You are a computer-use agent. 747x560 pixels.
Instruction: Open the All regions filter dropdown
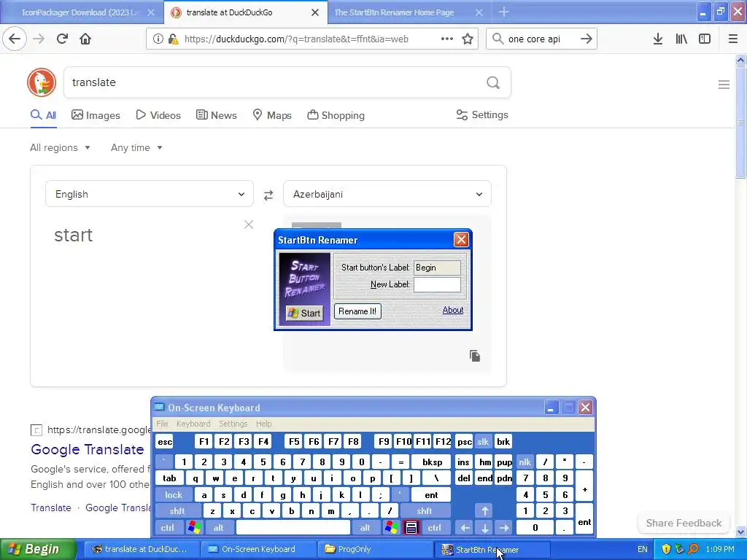coord(60,147)
